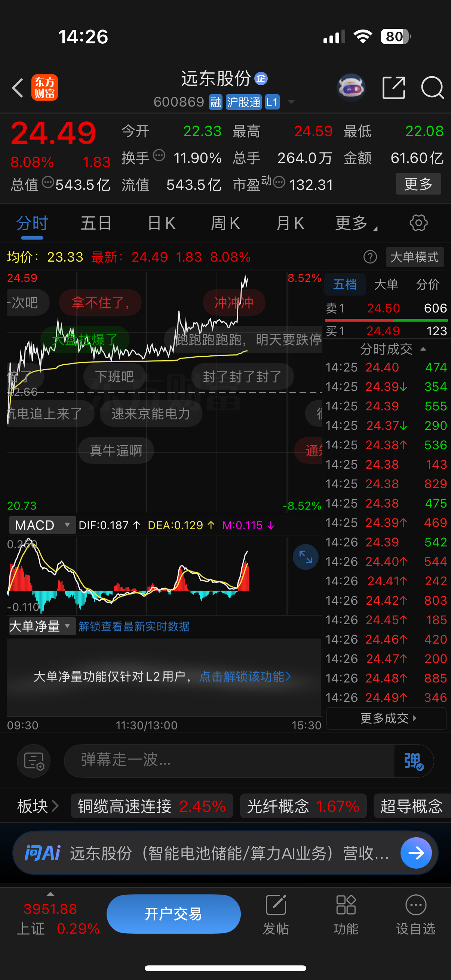The height and width of the screenshot is (980, 451).
Task: Expand stock switcher arrow beside L1
Action: click(x=291, y=102)
